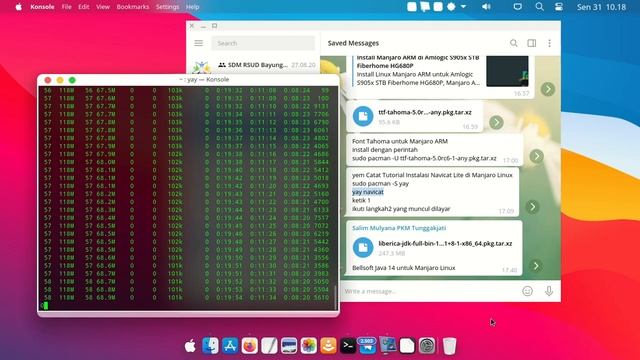Screen dimensions: 640x360
Task: Toggle Telegram right side panel icon
Action: point(531,43)
